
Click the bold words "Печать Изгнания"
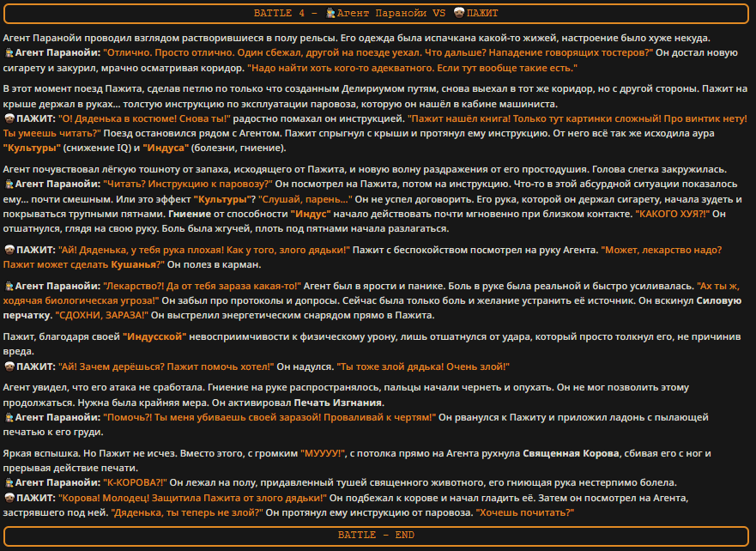pyautogui.click(x=338, y=403)
